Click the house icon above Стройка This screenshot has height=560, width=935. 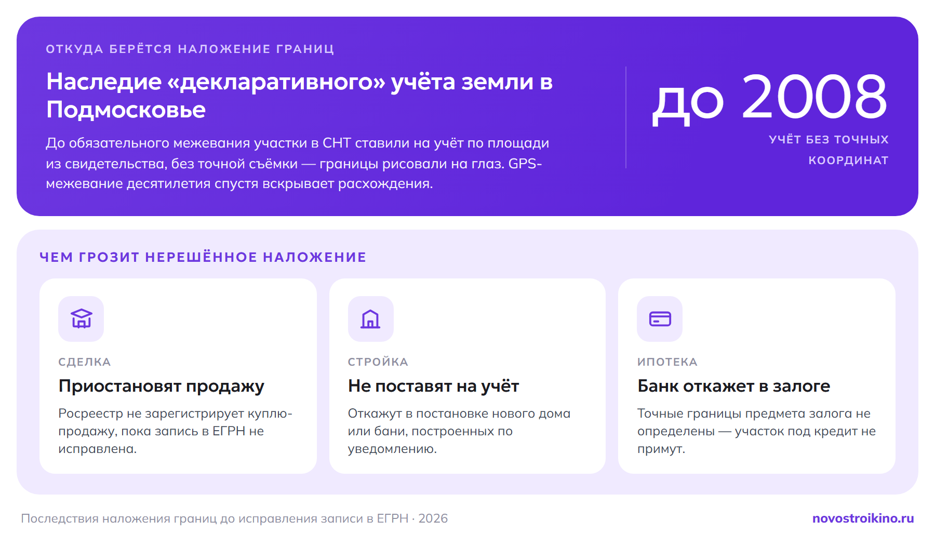coord(370,318)
